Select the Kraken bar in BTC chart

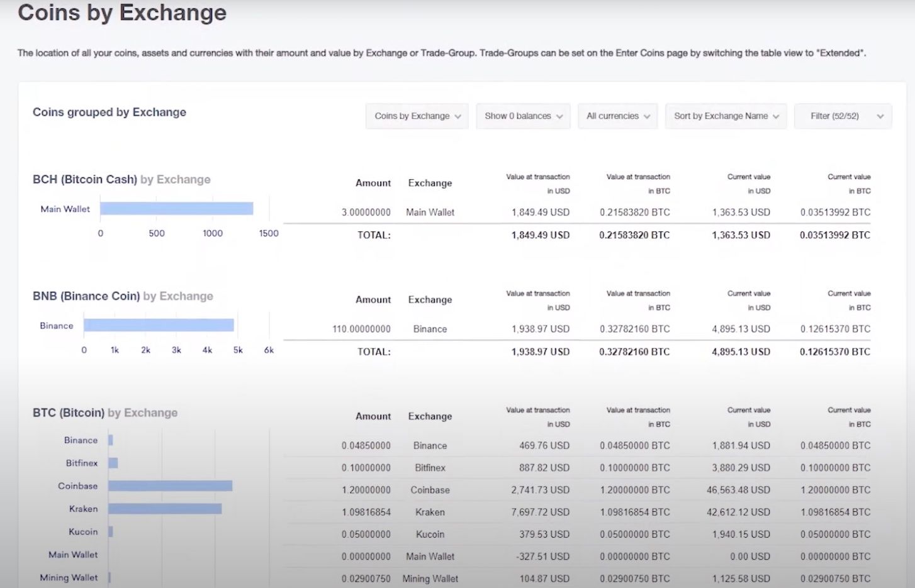(165, 509)
